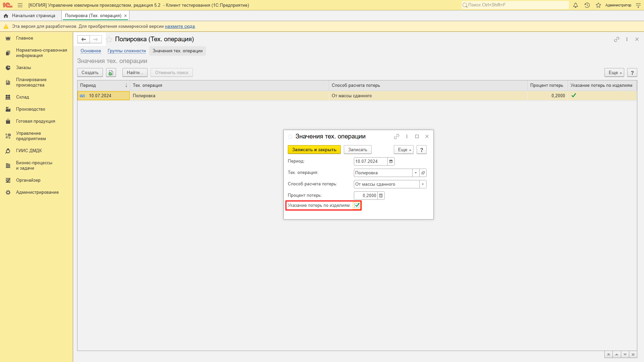Open help with list's question button

pyautogui.click(x=632, y=72)
